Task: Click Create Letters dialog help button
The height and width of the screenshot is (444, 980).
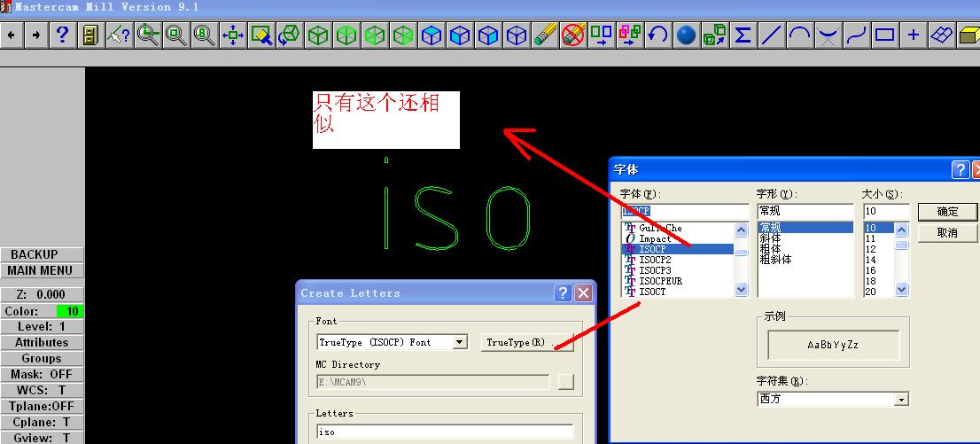Action: click(x=564, y=292)
